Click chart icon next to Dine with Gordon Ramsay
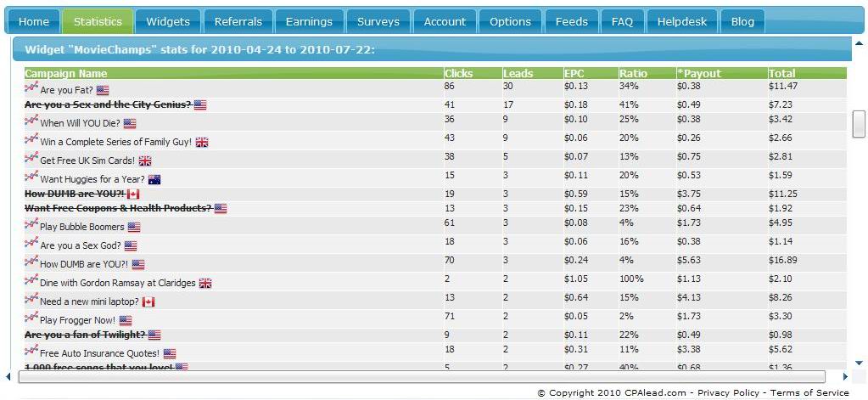This screenshot has width=868, height=400. (x=31, y=280)
